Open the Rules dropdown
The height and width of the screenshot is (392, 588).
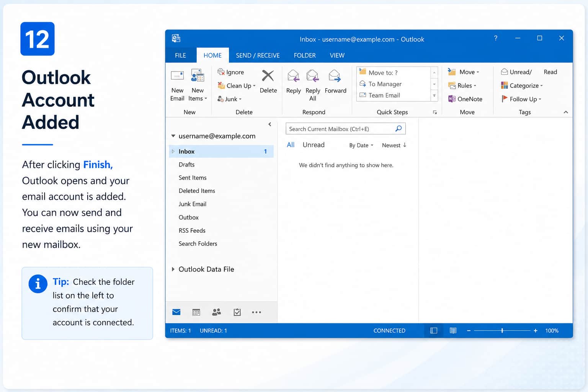pos(462,85)
